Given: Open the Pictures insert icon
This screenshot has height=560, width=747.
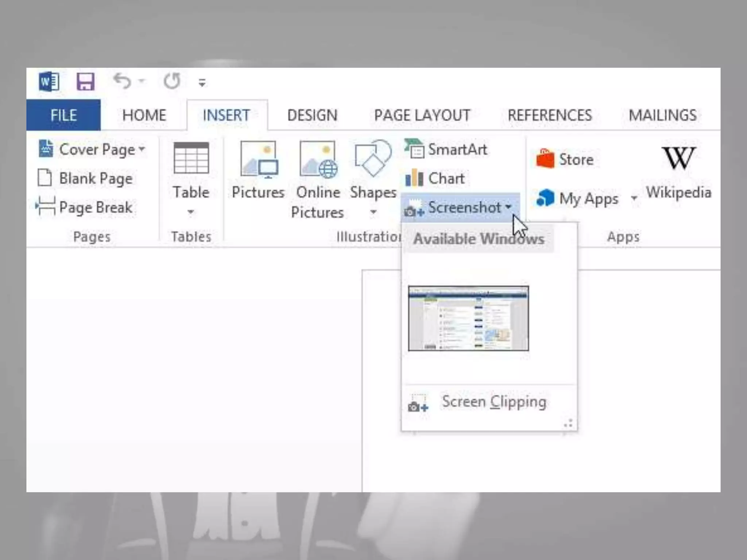Looking at the screenshot, I should pyautogui.click(x=258, y=160).
